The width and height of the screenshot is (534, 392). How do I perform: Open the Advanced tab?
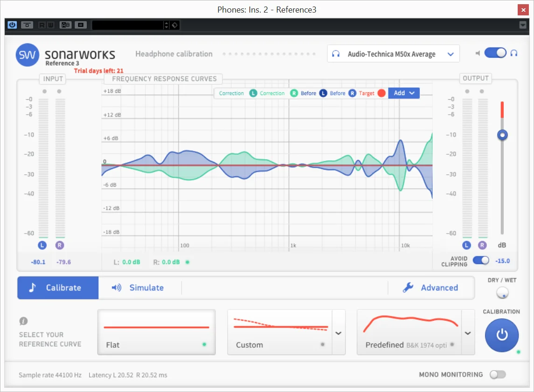[x=430, y=288]
